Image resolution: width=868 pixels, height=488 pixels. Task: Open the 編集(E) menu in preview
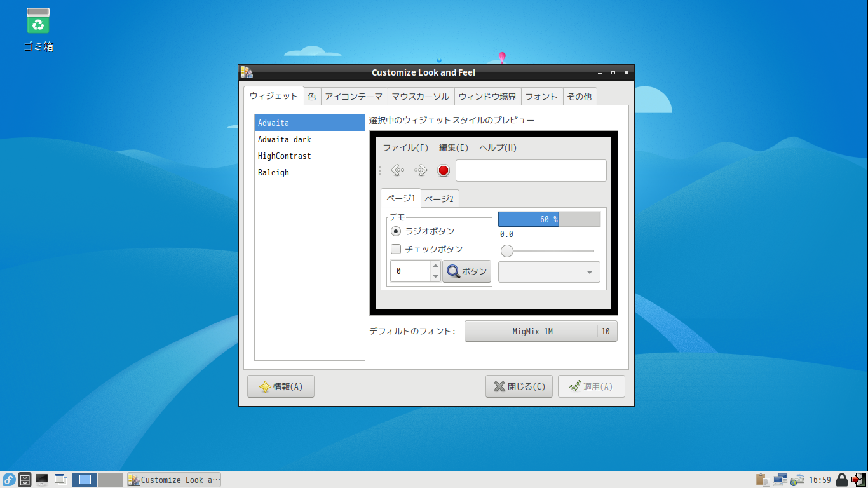(454, 147)
